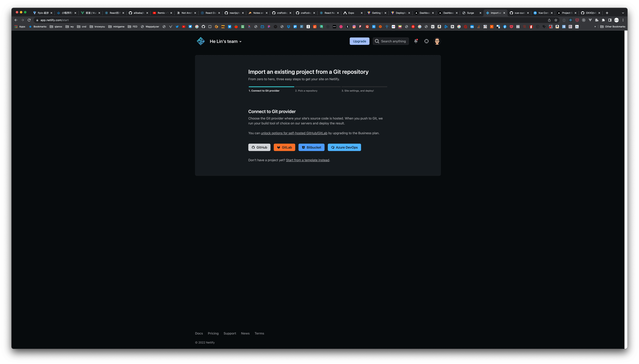Open the Apps grid shortcut
Screen dimensions: 639x364
(x=20, y=26)
